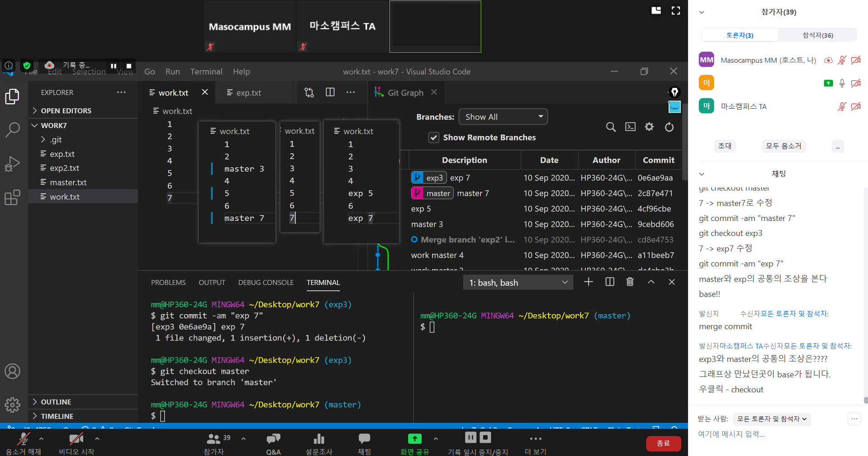Open the Extensions view in activity bar
Viewport: 868px width, 456px height.
pyautogui.click(x=12, y=197)
